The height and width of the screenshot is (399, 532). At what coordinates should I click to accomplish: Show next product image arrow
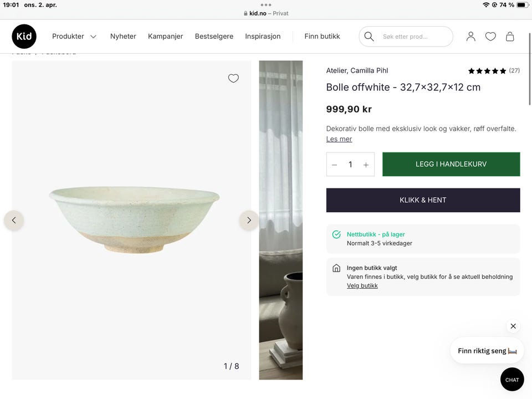point(249,220)
